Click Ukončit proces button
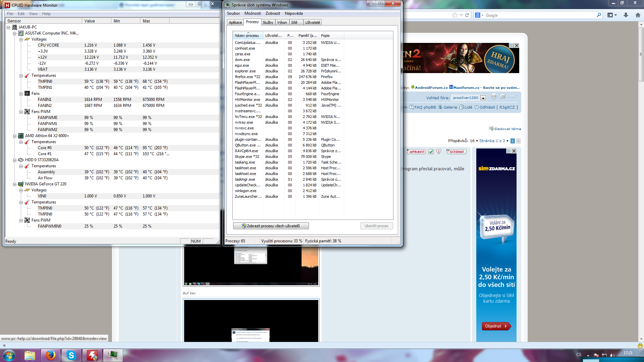 (376, 226)
